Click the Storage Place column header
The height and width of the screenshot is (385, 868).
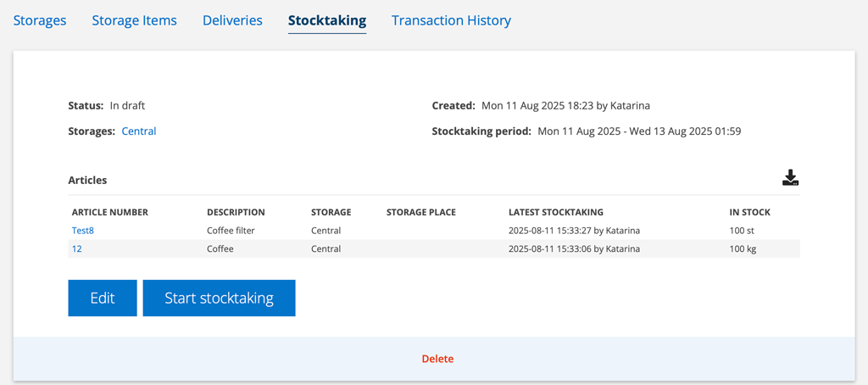(x=421, y=212)
